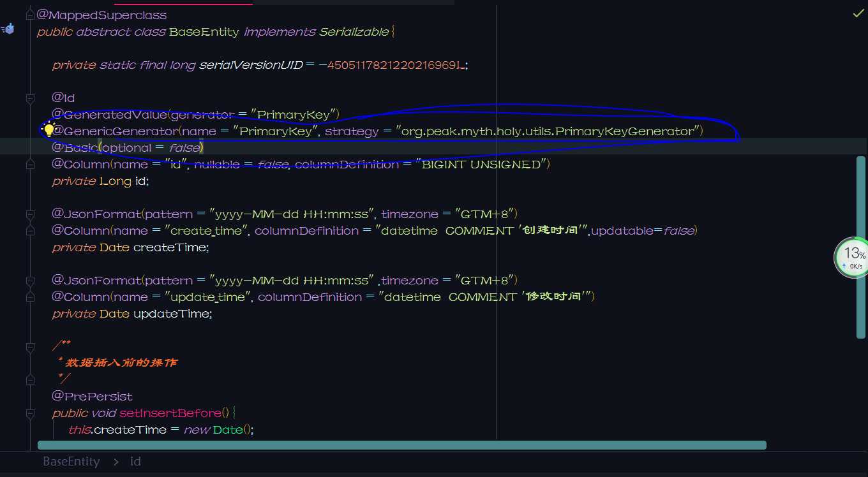868x477 pixels.
Task: Click the createTime field declaration
Action: [130, 247]
